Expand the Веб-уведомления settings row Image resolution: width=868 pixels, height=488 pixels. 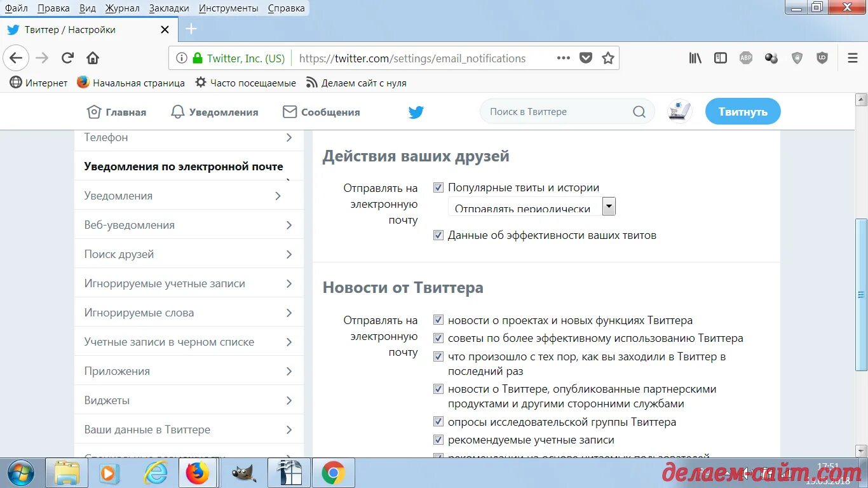point(189,225)
